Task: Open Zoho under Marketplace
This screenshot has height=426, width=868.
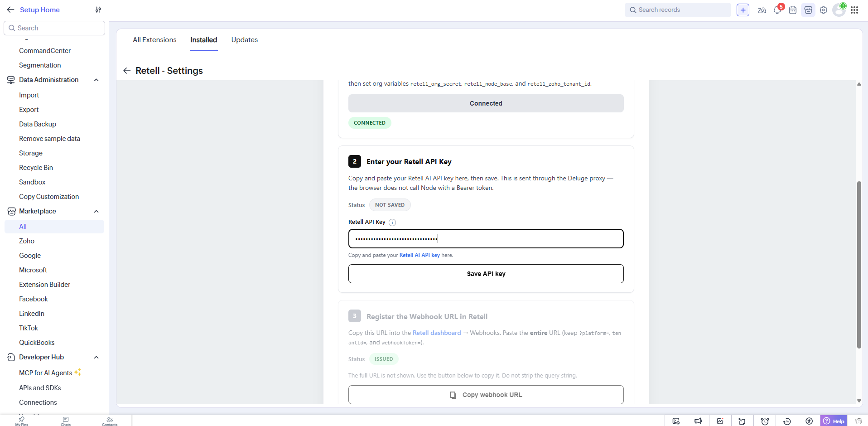Action: pos(27,241)
